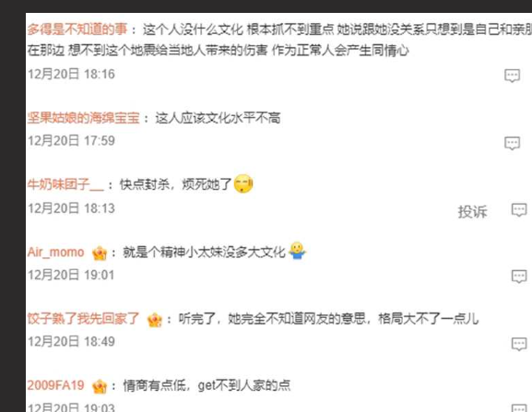Click the shrugging emoji after 没多大文化

(x=297, y=251)
